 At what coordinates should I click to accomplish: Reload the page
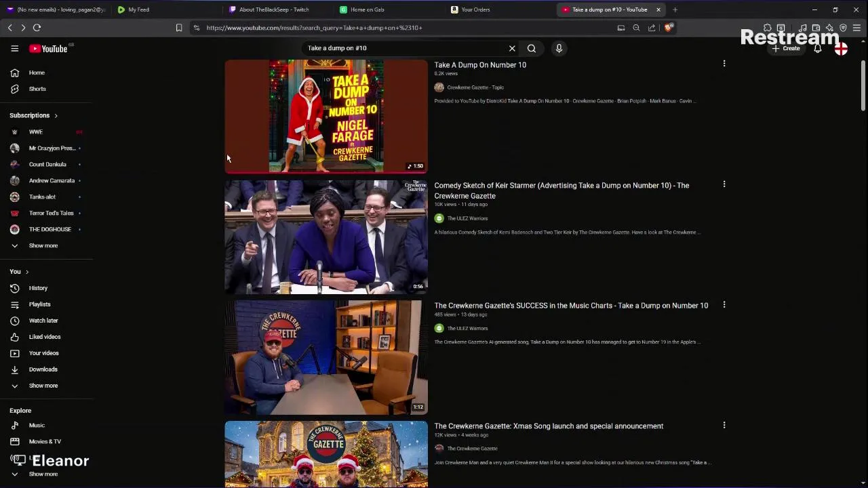pyautogui.click(x=37, y=28)
